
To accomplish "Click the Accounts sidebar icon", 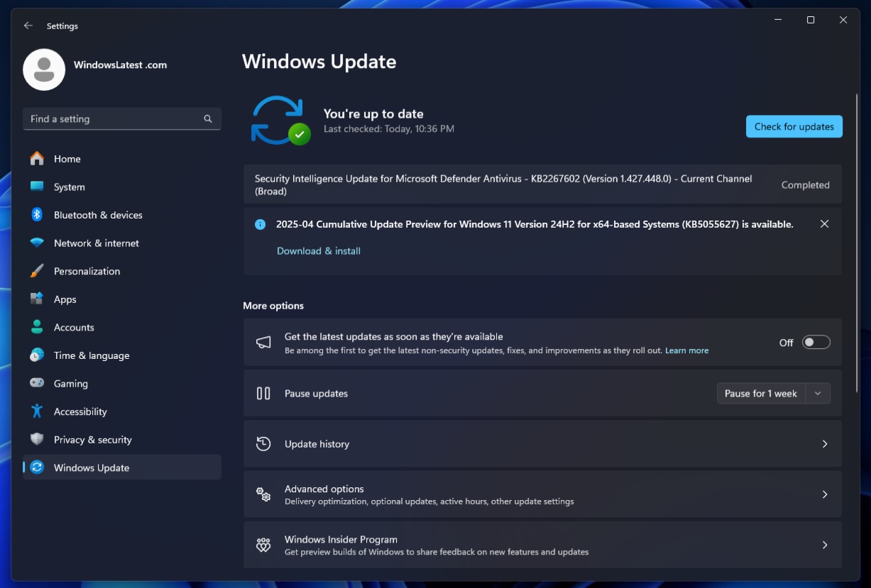I will tap(36, 327).
